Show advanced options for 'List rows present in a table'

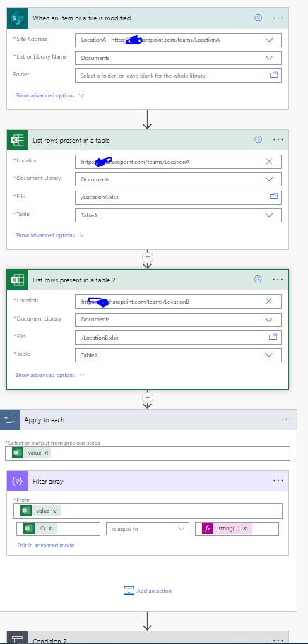tap(49, 235)
